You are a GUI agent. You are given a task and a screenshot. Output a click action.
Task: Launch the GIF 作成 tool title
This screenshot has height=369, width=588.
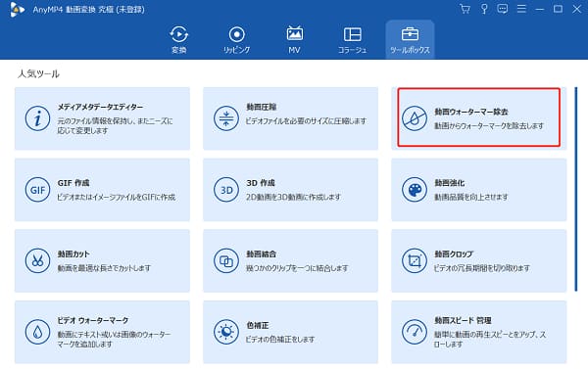click(73, 183)
